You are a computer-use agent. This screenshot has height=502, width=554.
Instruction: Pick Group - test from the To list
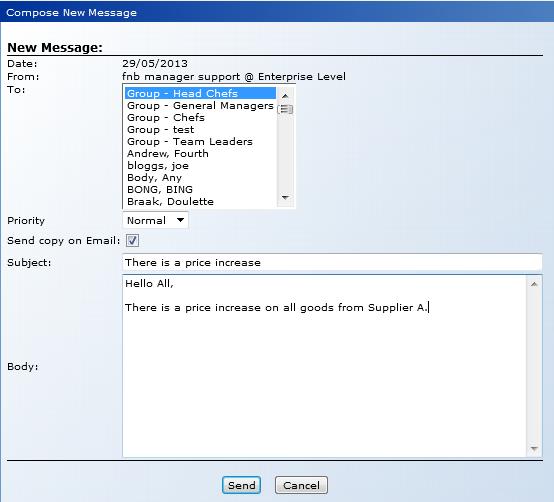coord(200,130)
